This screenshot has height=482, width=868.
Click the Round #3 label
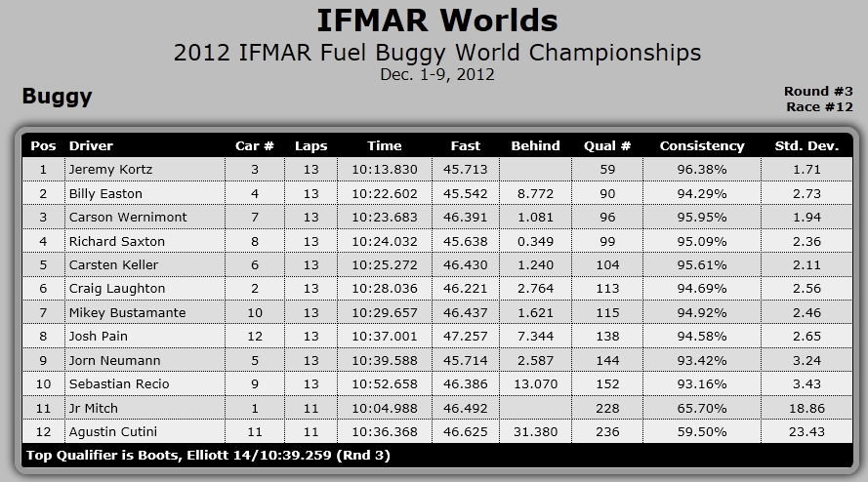[818, 92]
